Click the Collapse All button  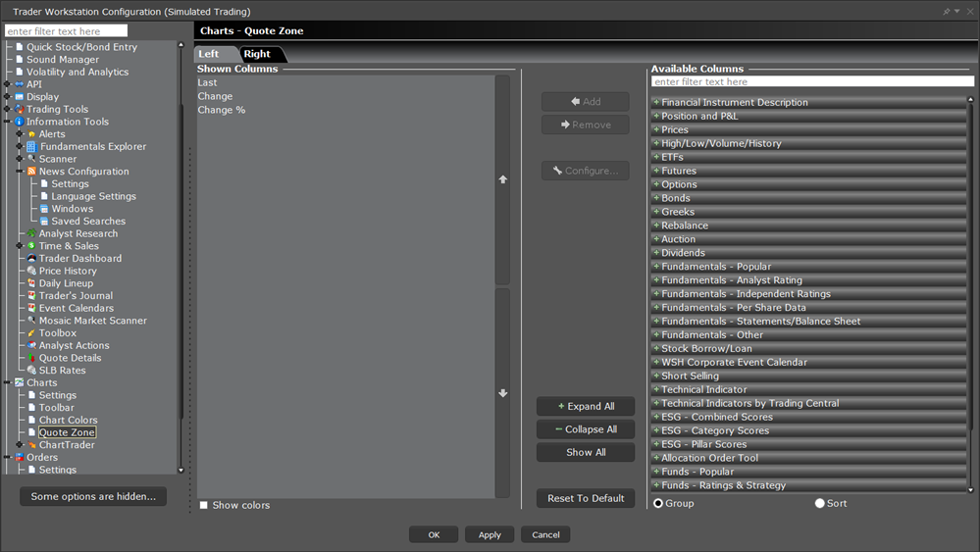pyautogui.click(x=586, y=429)
